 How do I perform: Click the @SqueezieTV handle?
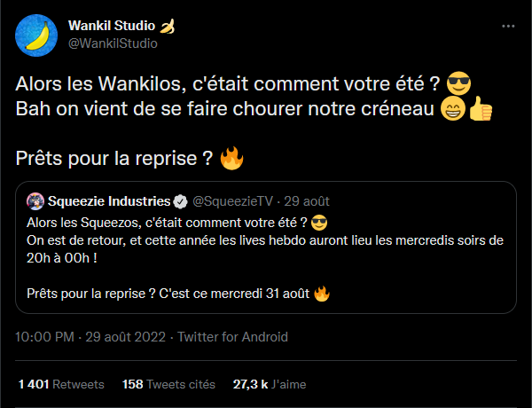[x=232, y=201]
